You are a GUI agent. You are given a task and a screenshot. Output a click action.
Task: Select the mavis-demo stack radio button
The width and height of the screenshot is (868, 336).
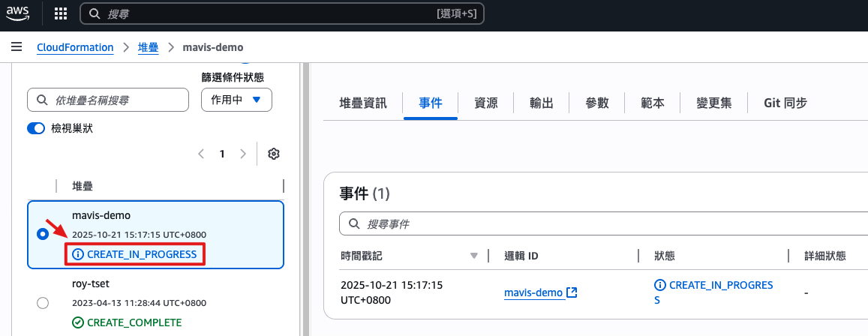(43, 234)
